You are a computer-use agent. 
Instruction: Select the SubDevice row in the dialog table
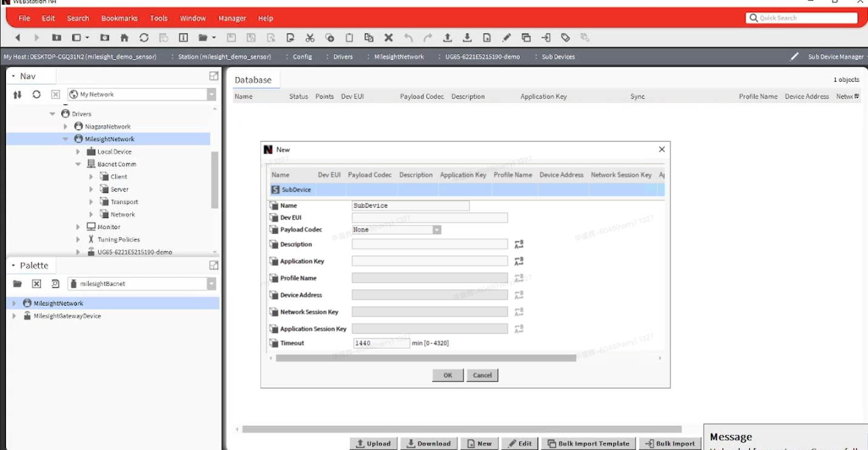467,190
